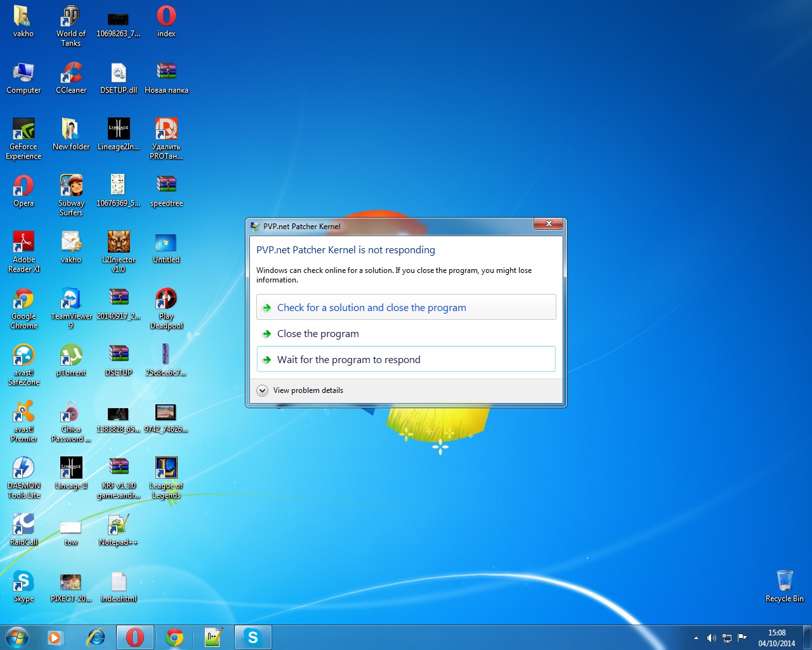Choose Close the program option
This screenshot has height=650, width=812.
(x=318, y=334)
